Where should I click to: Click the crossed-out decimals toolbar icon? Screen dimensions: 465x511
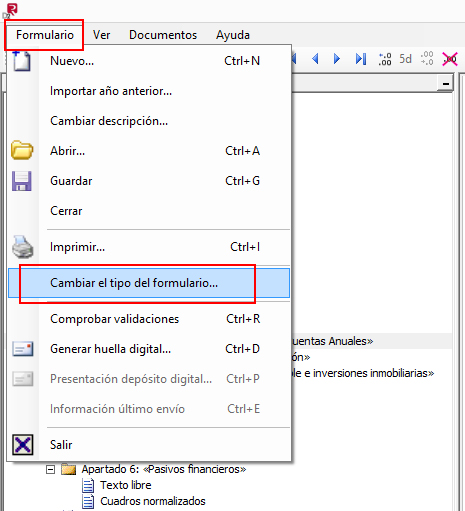click(450, 59)
